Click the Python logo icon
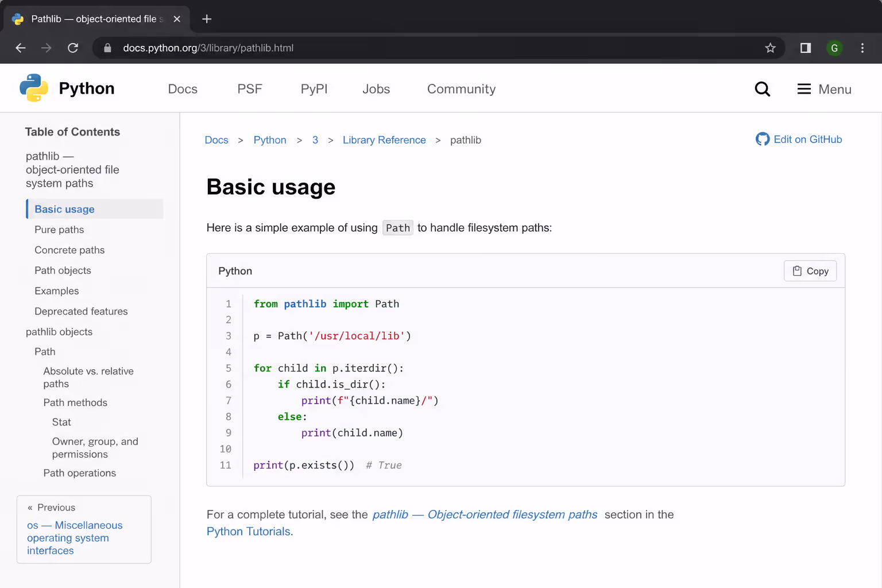Screen dimensions: 882x588 (34, 88)
